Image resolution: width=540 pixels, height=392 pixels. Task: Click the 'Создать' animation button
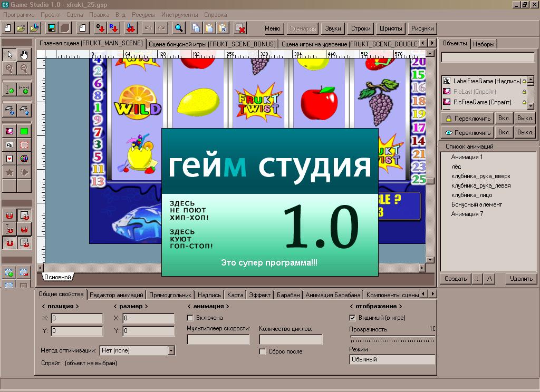point(455,279)
